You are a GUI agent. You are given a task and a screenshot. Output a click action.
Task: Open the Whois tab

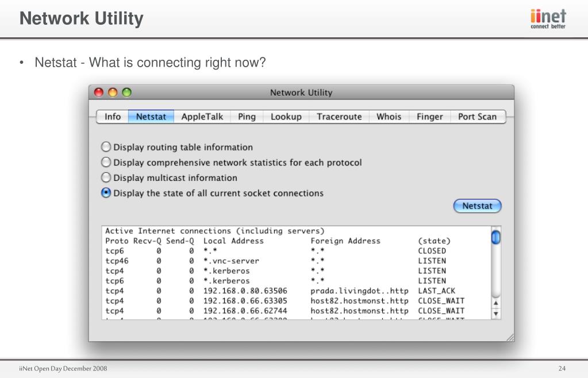click(x=389, y=117)
